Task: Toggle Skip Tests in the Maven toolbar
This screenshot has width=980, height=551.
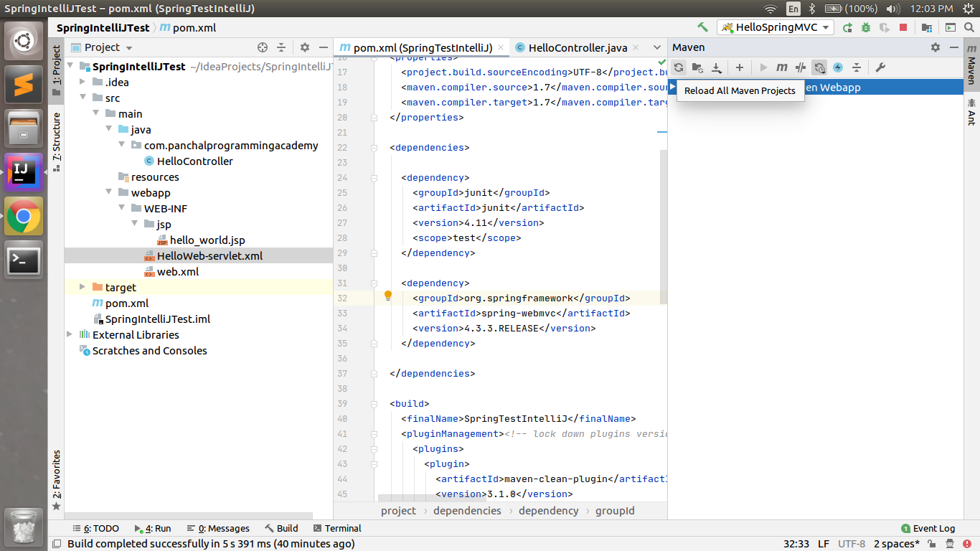Action: [x=800, y=67]
